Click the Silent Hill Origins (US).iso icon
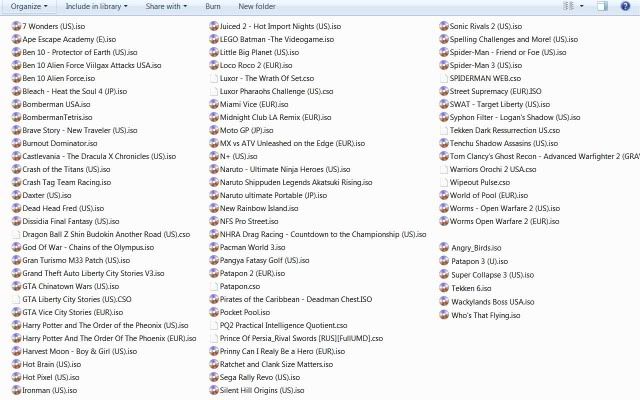Viewport: 640px width, 400px height. click(214, 390)
